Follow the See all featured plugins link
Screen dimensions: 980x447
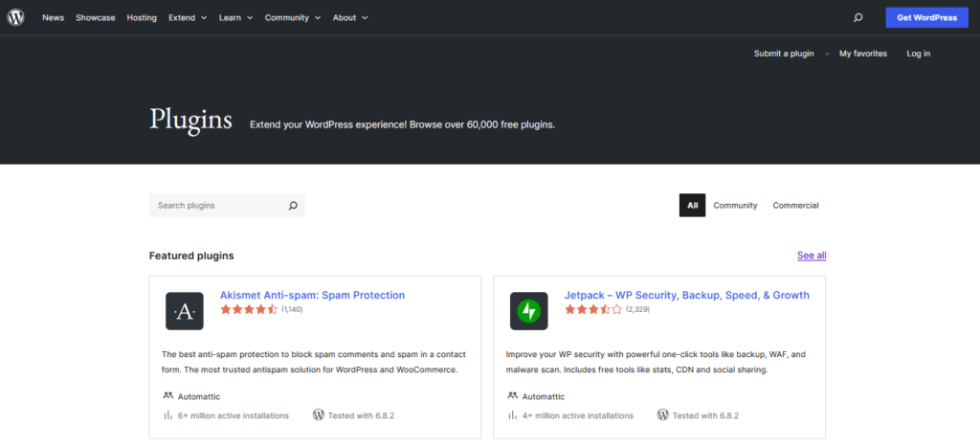click(812, 256)
